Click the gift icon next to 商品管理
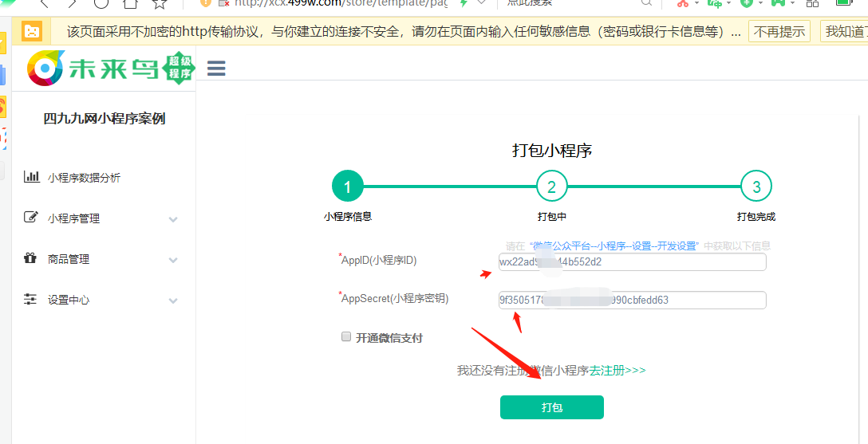The image size is (868, 444). pos(31,258)
